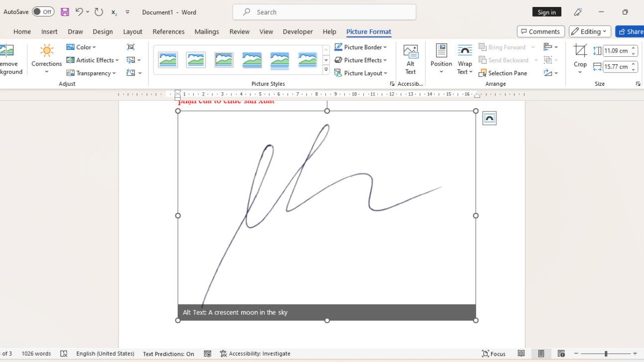Toggle Focus mode in status bar
Image resolution: width=644 pixels, height=362 pixels.
pyautogui.click(x=494, y=354)
